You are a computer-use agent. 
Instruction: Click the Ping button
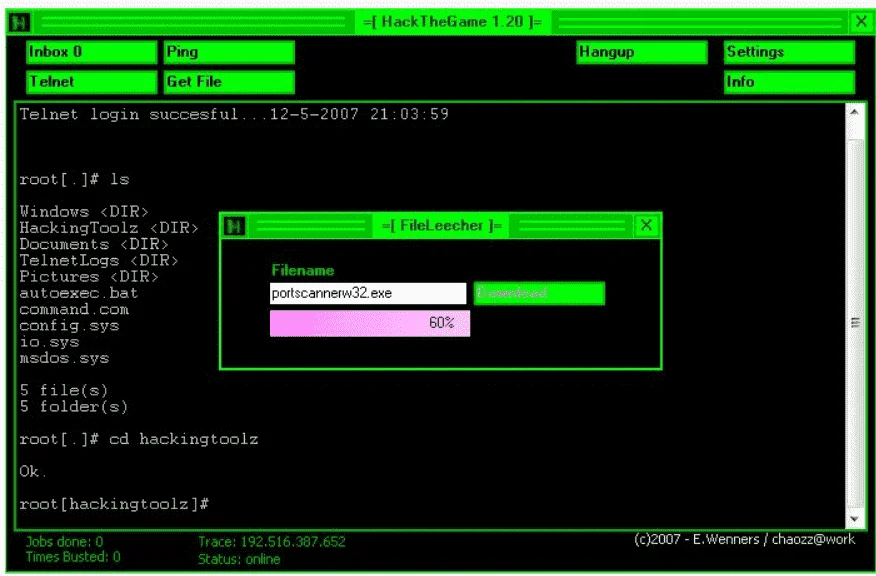click(229, 53)
